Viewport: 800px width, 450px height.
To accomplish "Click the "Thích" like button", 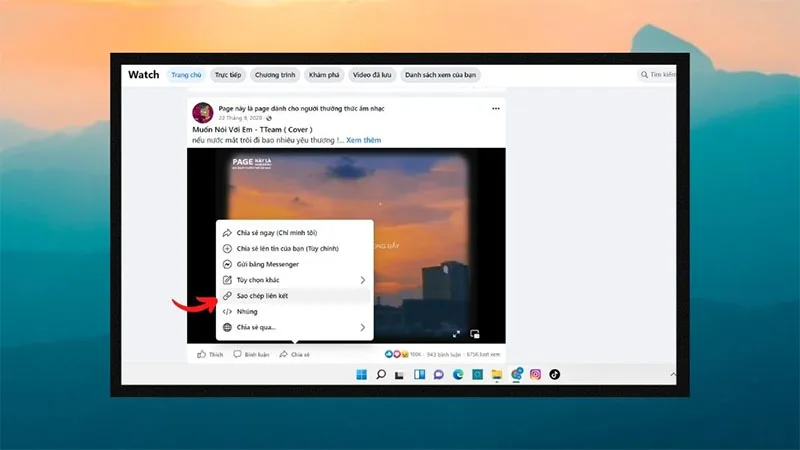I will pos(210,354).
